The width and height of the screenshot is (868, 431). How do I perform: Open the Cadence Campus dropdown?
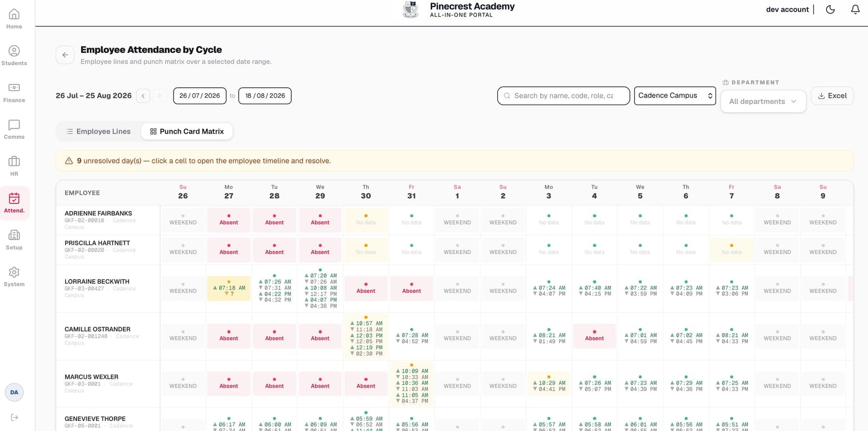click(x=675, y=95)
